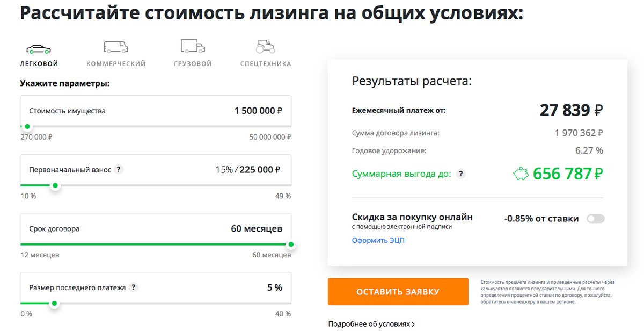The image size is (644, 331).
Task: Expand Подробнее об условиях chevron link
Action: pos(371,324)
